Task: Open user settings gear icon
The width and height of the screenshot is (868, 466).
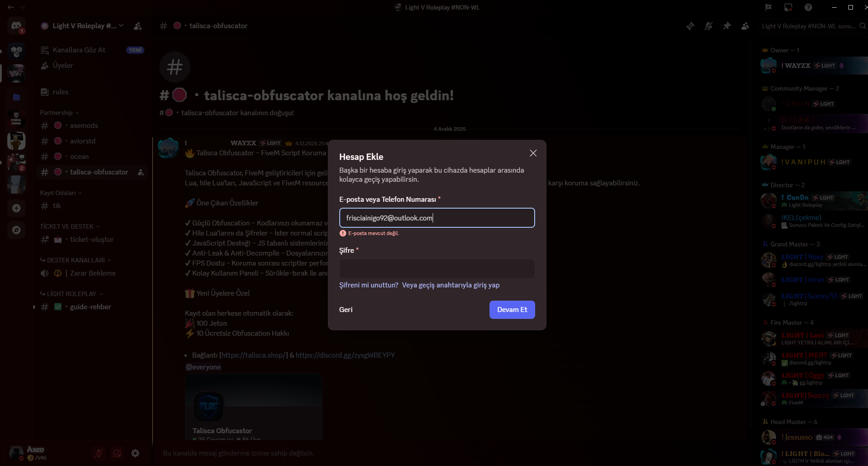Action: [135, 453]
